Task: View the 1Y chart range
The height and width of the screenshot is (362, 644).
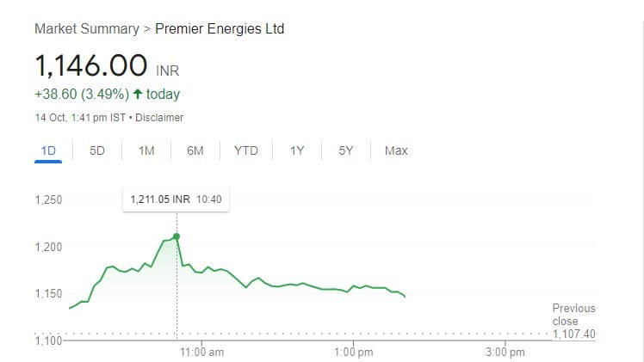Action: click(x=297, y=151)
